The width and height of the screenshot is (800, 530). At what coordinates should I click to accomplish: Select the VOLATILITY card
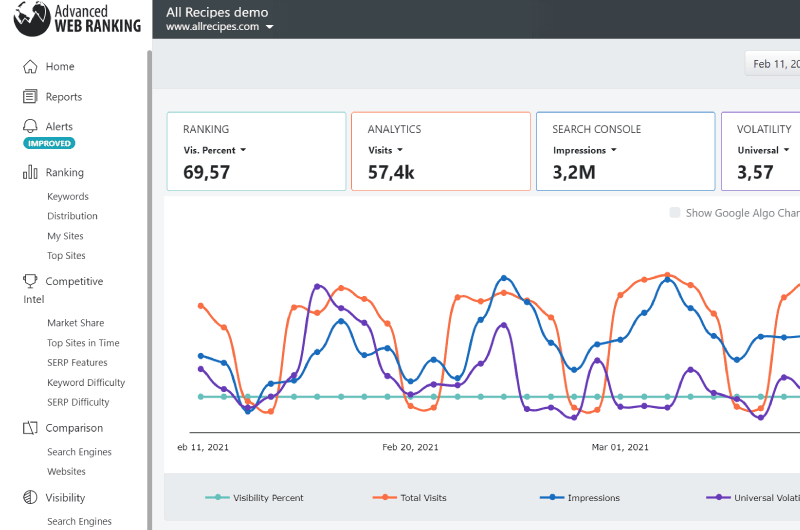(x=761, y=152)
